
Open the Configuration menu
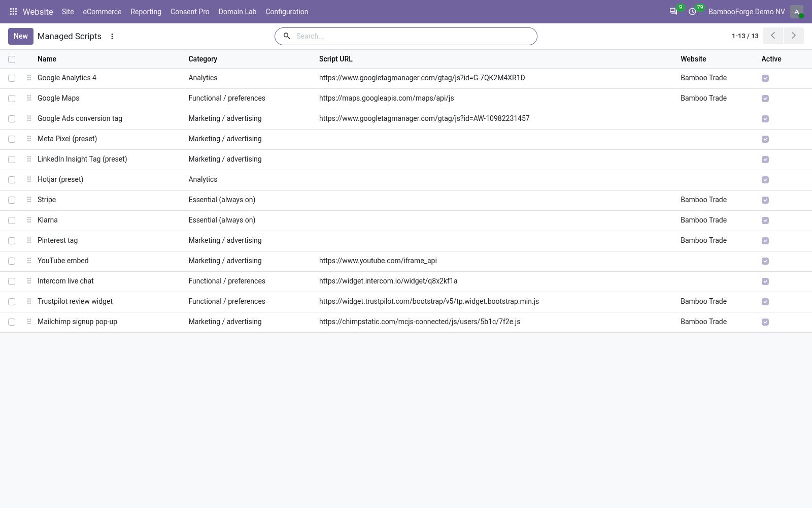[287, 12]
